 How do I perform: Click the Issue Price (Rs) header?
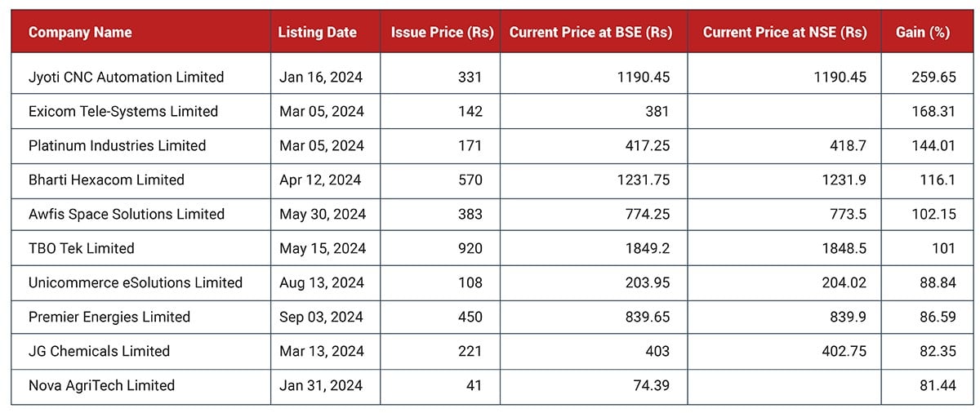[442, 33]
